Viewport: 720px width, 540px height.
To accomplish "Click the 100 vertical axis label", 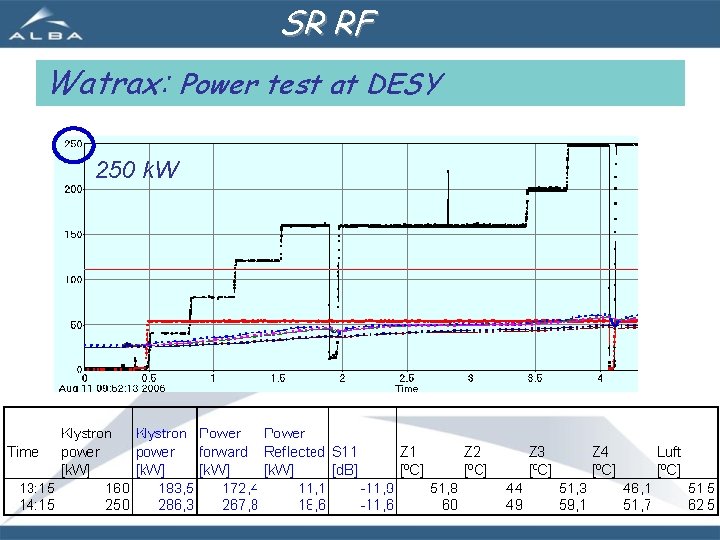I will tap(73, 280).
